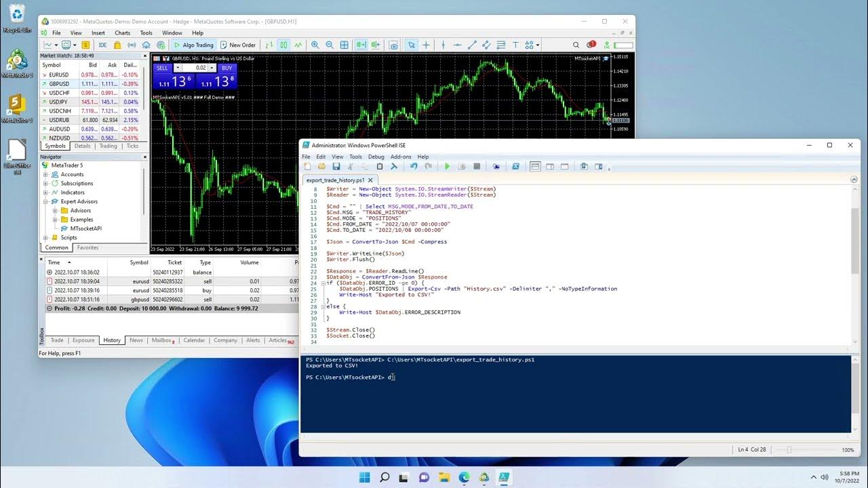Open PowerShell ISE Add-ons menu
Viewport: 868px width, 488px height.
point(401,157)
